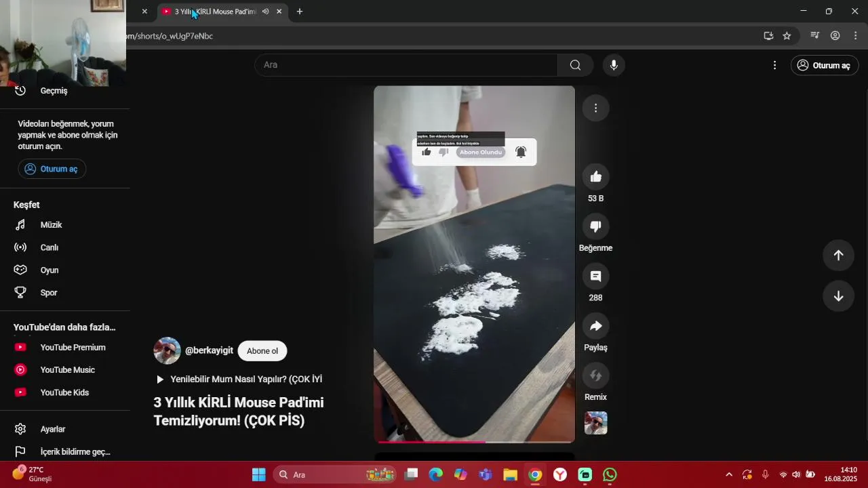The width and height of the screenshot is (868, 488).
Task: Open Task View on taskbar
Action: 411,474
